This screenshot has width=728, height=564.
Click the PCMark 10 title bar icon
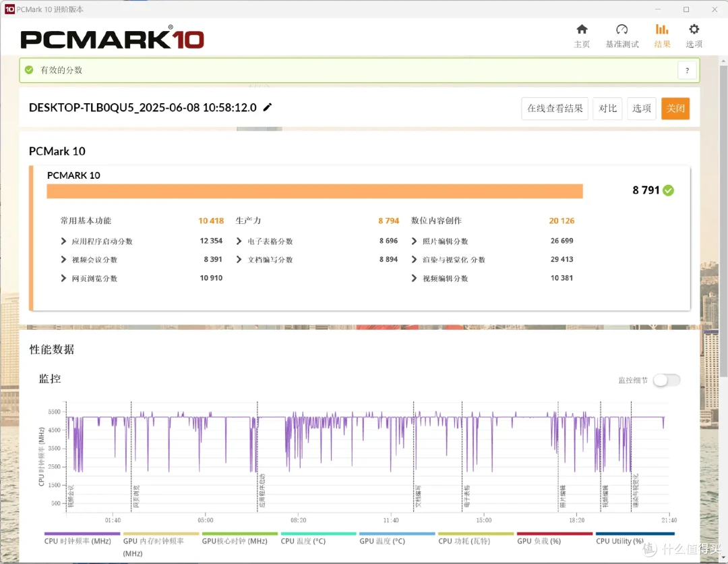(x=9, y=9)
